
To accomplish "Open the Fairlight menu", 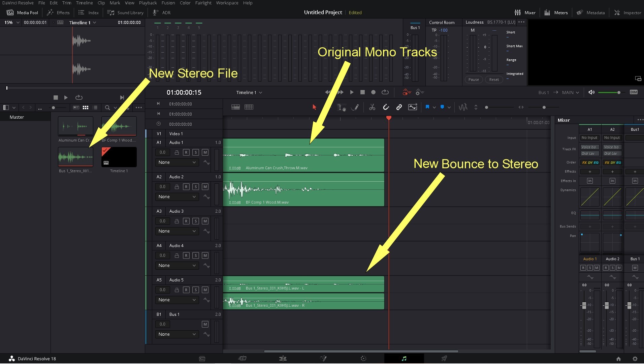I will (x=203, y=3).
